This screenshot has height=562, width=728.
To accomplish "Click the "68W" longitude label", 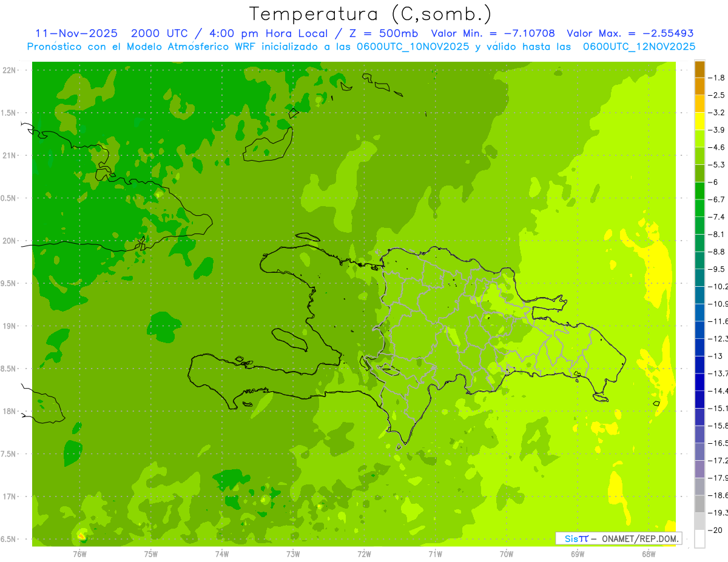I will (649, 553).
